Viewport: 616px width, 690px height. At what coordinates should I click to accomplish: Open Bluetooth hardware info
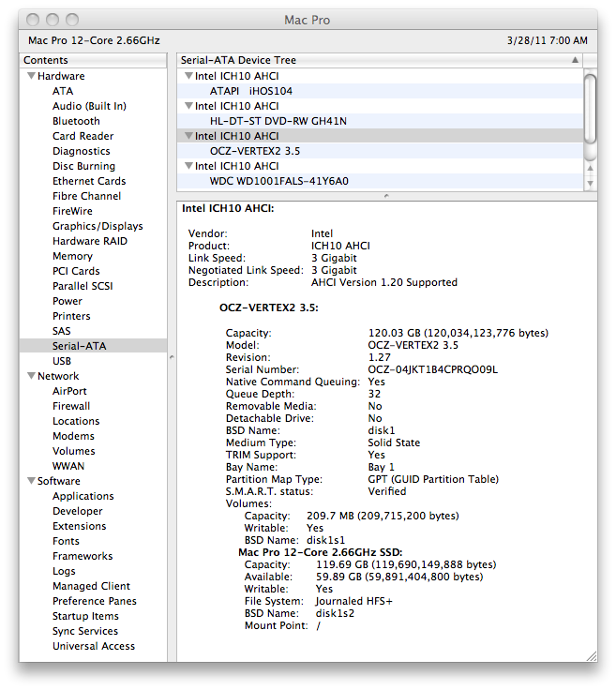coord(76,121)
